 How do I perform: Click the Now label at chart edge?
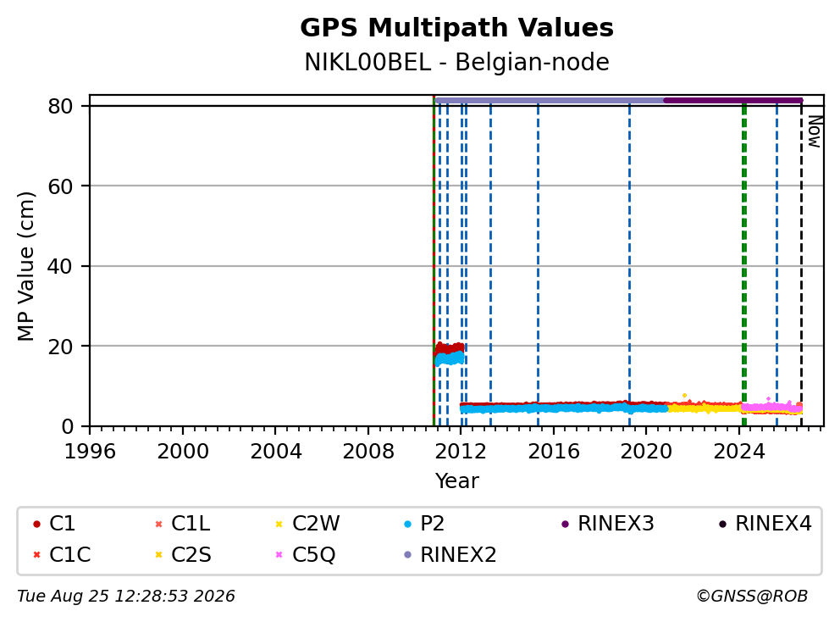[815, 132]
